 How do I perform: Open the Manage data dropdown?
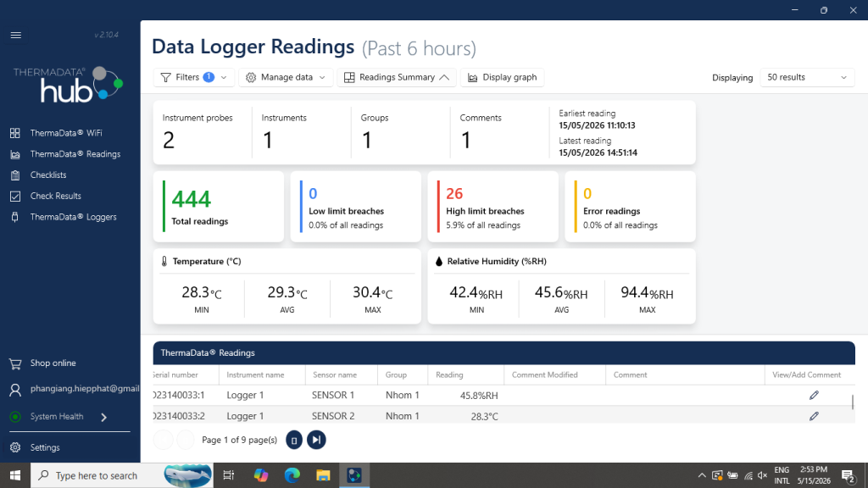(286, 77)
